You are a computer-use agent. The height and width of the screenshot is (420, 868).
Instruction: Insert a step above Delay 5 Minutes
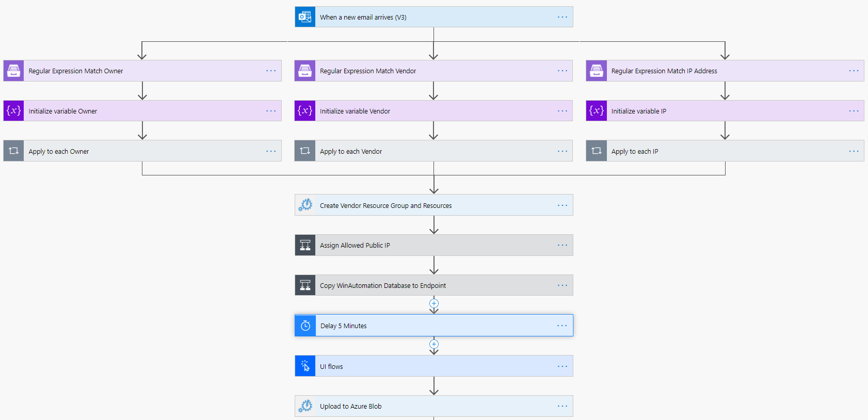click(x=434, y=303)
